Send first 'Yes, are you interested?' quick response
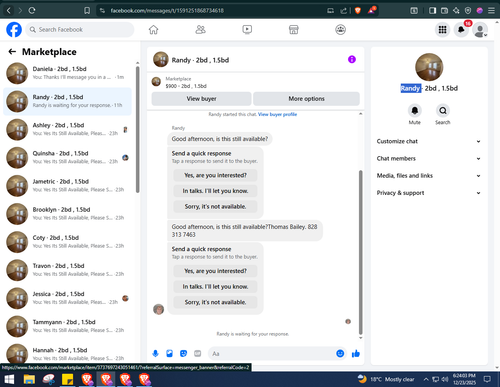500x387 pixels. click(x=215, y=175)
